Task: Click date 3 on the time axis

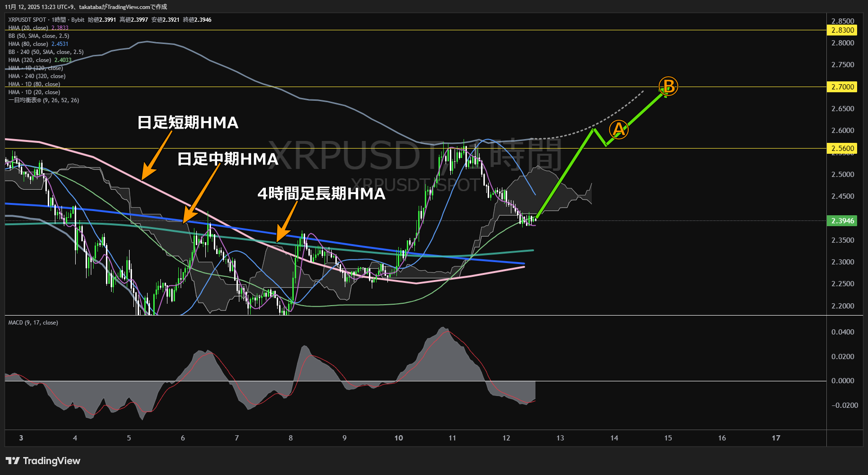Action: point(21,438)
